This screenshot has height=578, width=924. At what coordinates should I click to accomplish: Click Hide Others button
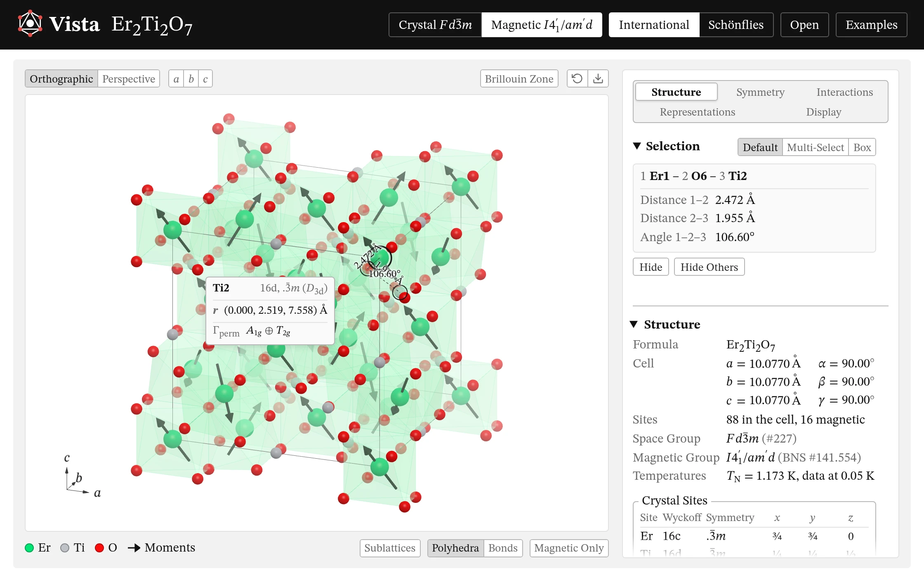click(x=709, y=267)
